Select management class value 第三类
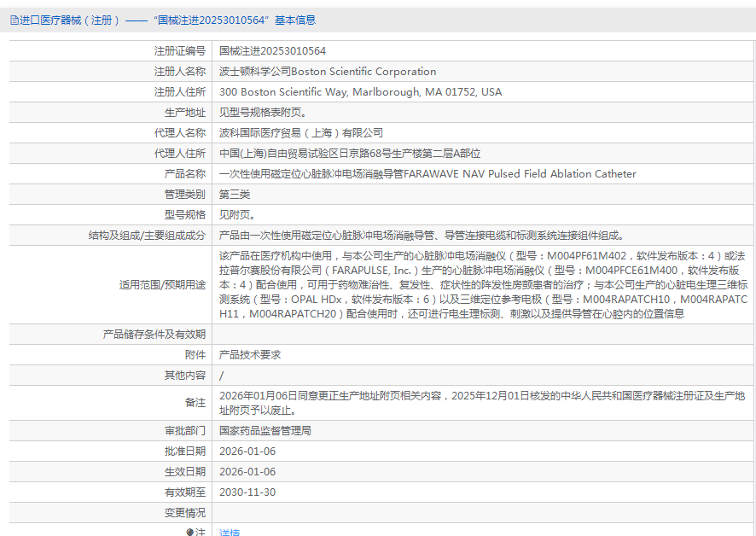The height and width of the screenshot is (536, 756). pyautogui.click(x=235, y=195)
